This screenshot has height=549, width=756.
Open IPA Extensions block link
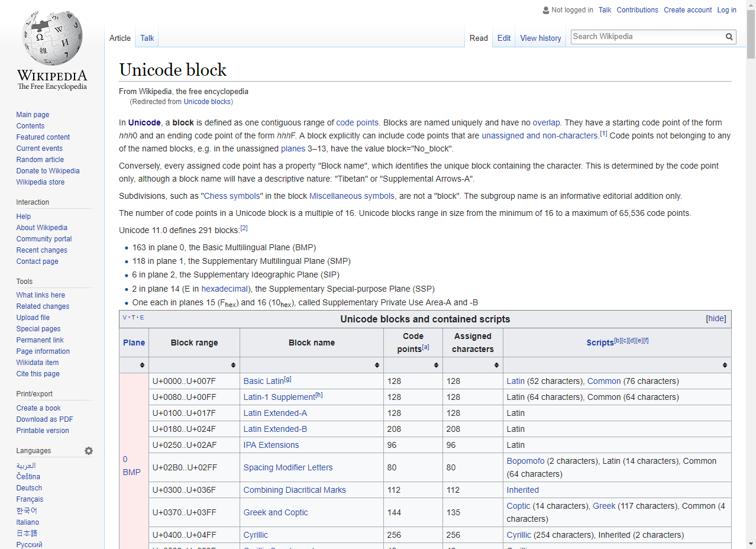coord(271,445)
